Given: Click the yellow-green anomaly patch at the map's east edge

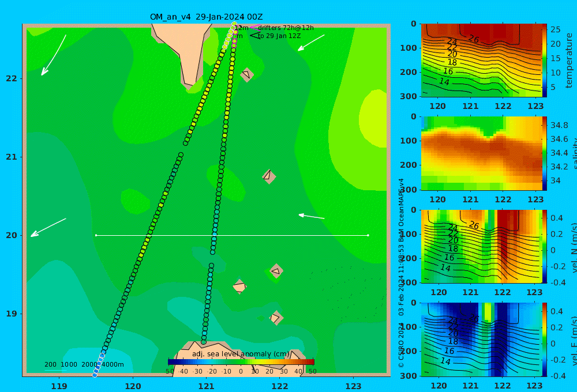Looking at the screenshot, I should coord(373,119).
